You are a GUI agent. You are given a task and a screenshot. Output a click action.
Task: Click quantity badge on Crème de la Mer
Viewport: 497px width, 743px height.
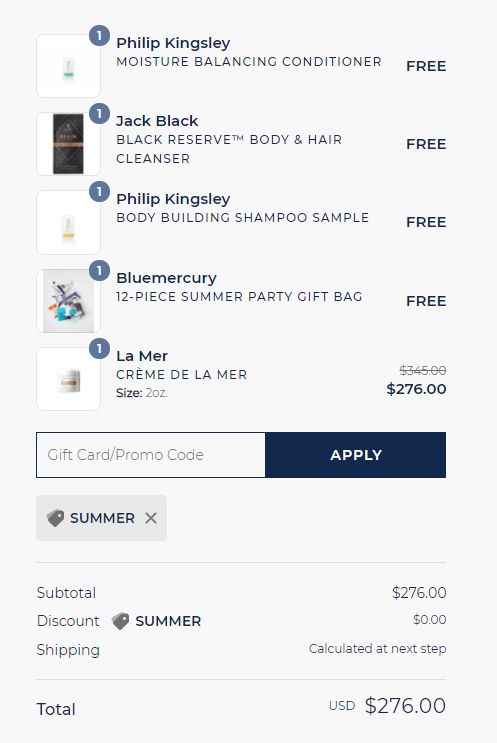(x=99, y=349)
